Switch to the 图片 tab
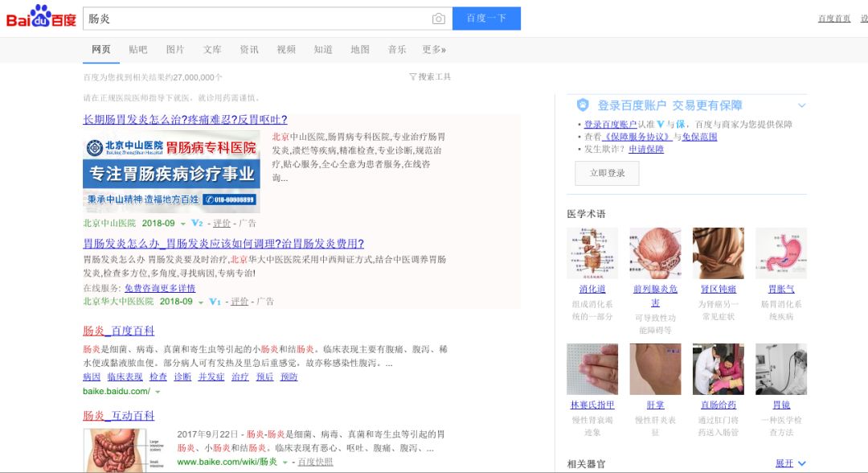This screenshot has width=868, height=473. [x=175, y=48]
